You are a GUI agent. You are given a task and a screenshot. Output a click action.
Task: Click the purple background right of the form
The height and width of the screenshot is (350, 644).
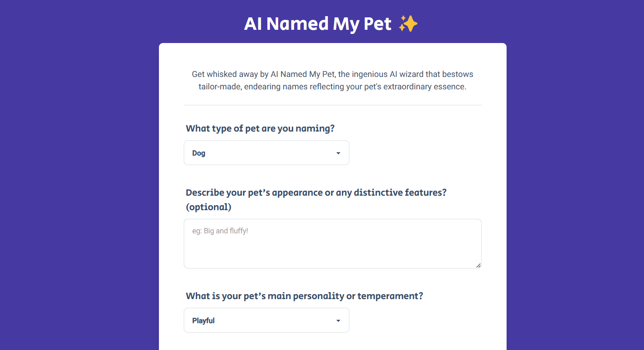tap(575, 186)
